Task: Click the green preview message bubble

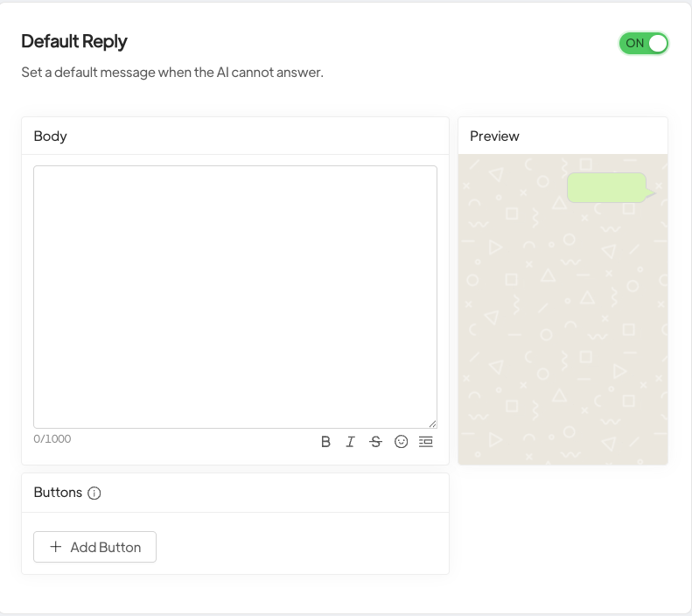Action: pos(606,187)
